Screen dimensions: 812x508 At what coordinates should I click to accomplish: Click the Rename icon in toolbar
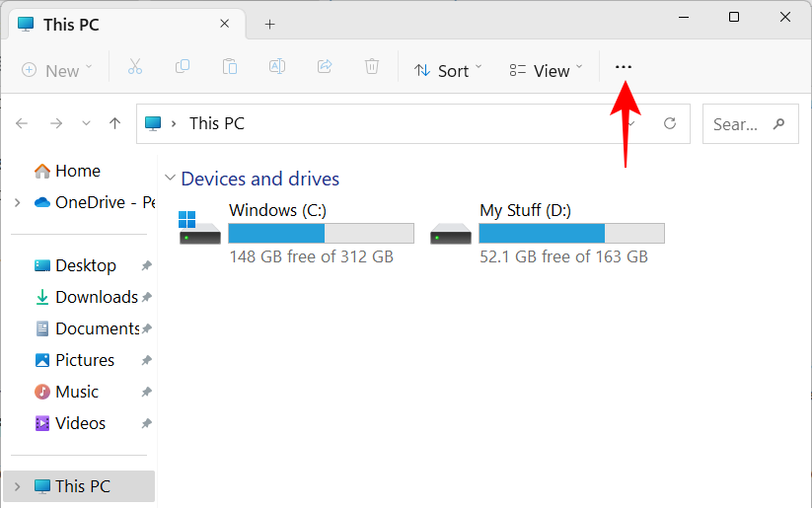[277, 67]
